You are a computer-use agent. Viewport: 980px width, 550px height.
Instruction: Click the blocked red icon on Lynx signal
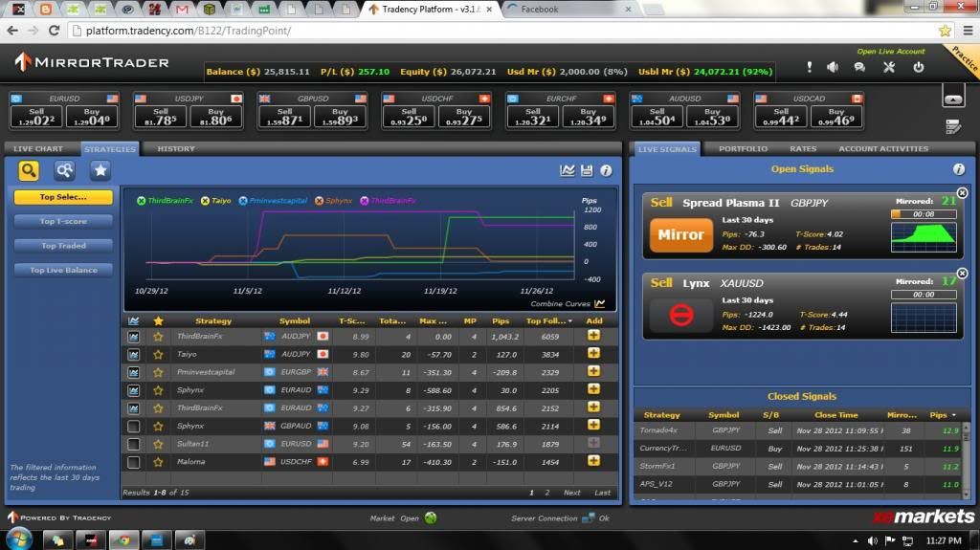(x=681, y=315)
